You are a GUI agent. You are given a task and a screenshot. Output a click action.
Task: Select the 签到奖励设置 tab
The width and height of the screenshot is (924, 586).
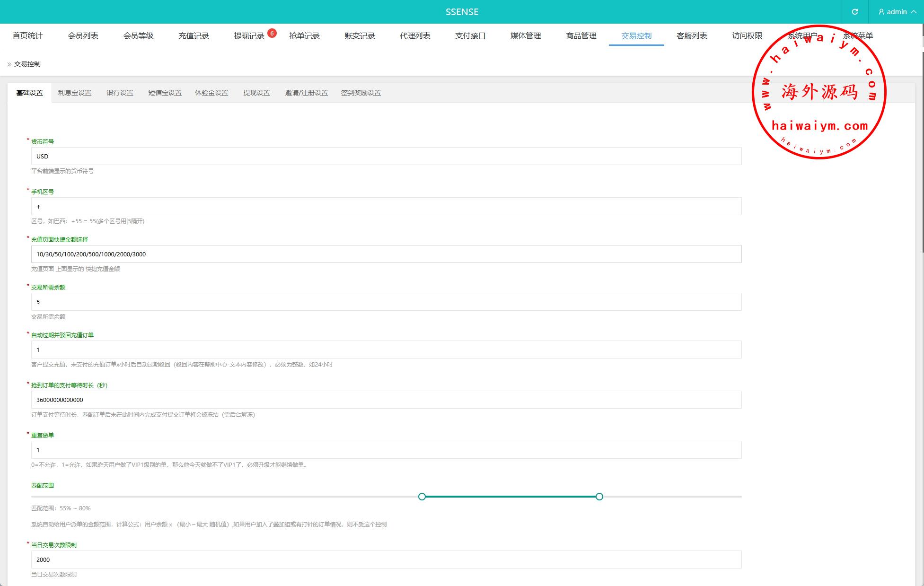361,93
